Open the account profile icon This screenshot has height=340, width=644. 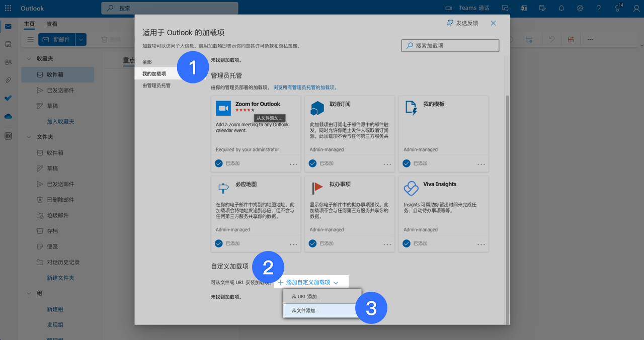point(636,8)
